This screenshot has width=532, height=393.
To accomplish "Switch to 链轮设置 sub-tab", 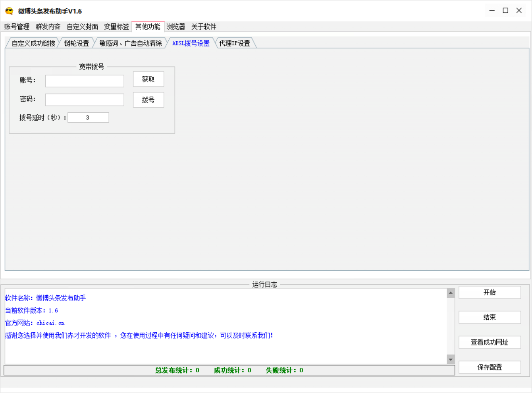I will pos(76,43).
